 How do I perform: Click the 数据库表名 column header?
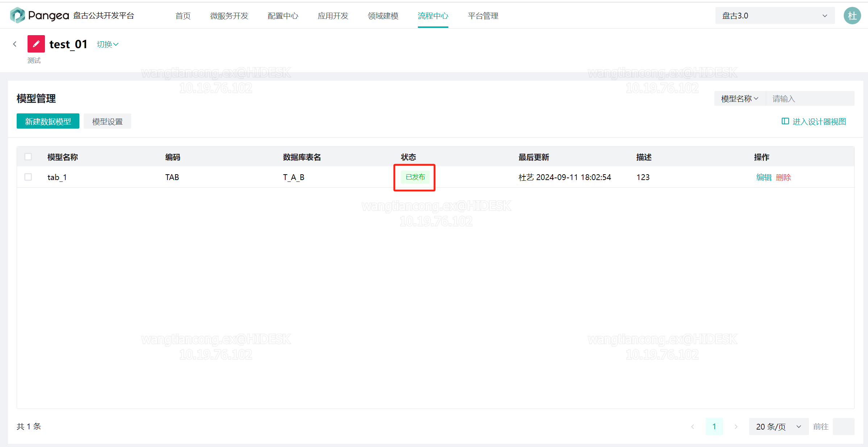tap(302, 157)
